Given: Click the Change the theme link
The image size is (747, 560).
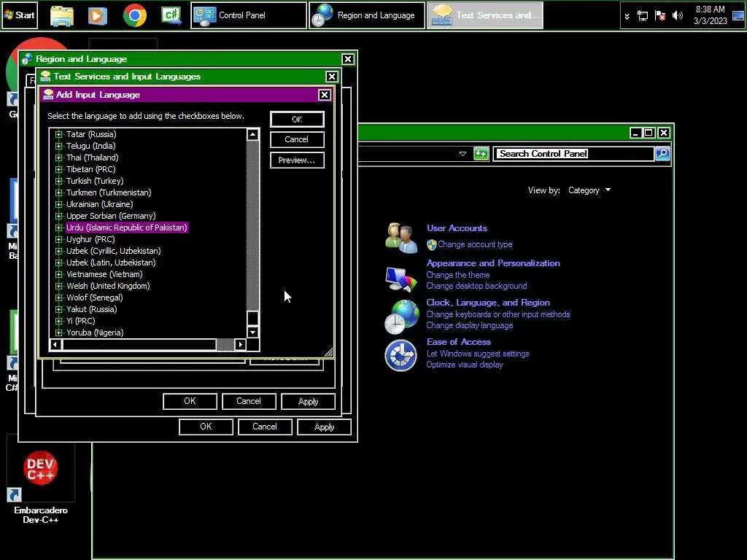Looking at the screenshot, I should (x=458, y=275).
